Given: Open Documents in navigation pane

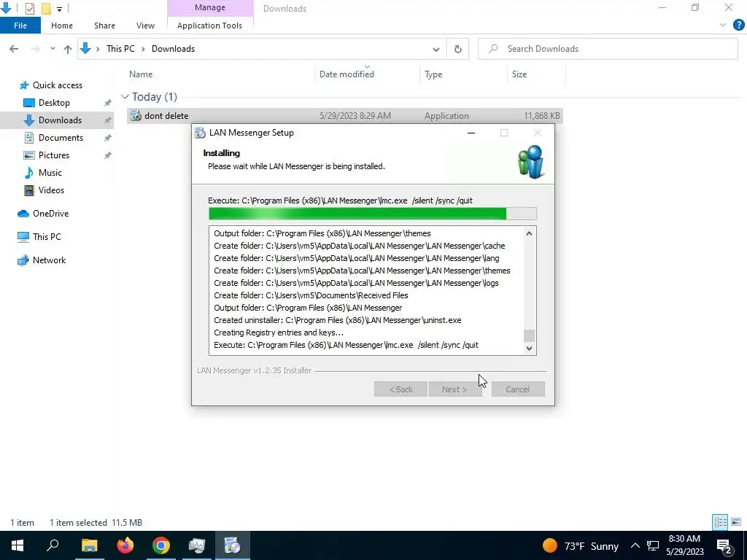Looking at the screenshot, I should point(61,138).
